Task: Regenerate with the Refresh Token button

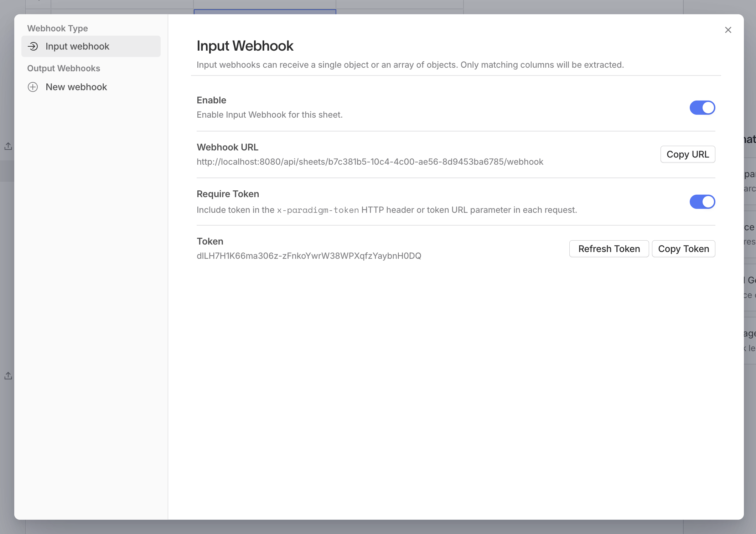Action: (609, 249)
